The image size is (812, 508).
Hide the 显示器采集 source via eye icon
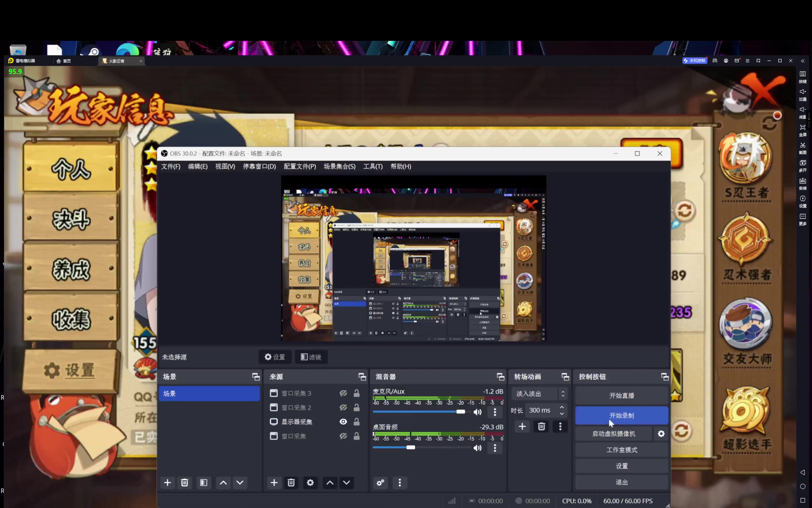point(343,422)
